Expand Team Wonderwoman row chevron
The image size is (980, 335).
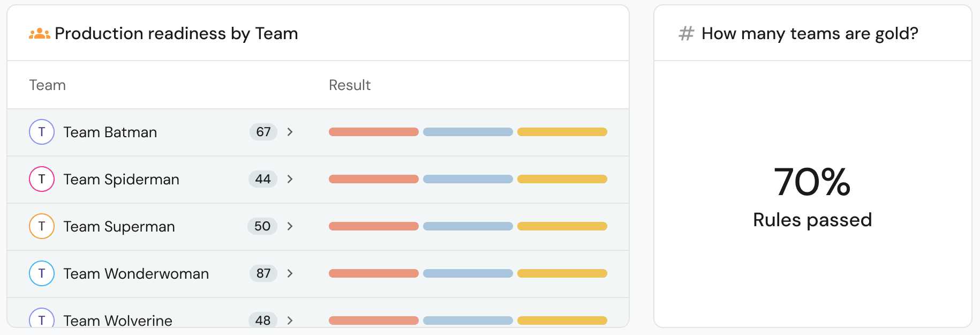tap(290, 273)
